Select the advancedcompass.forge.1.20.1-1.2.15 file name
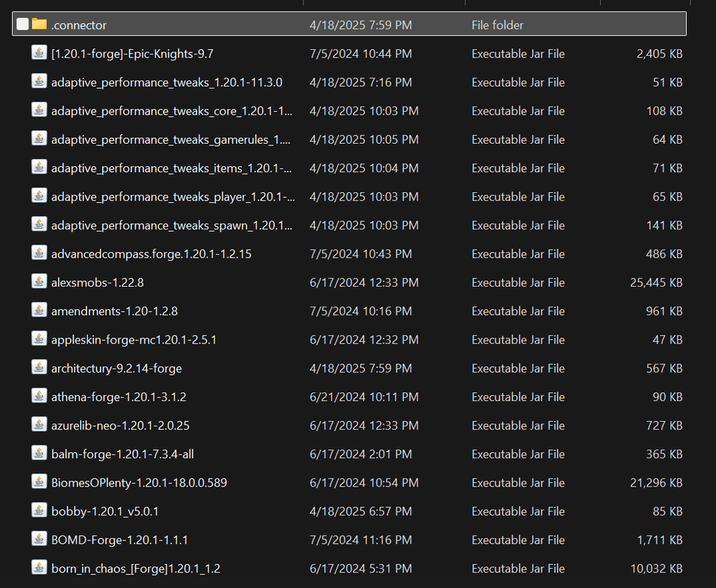Image resolution: width=716 pixels, height=588 pixels. 151,254
